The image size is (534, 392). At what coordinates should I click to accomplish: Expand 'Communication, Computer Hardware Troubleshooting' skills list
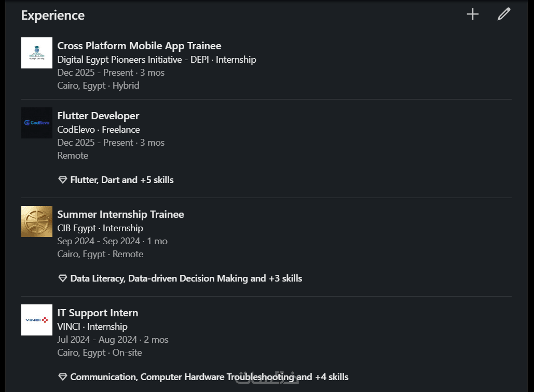pos(209,377)
